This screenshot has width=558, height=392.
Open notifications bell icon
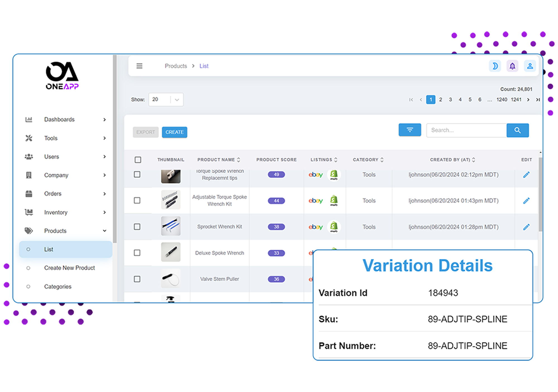click(512, 66)
